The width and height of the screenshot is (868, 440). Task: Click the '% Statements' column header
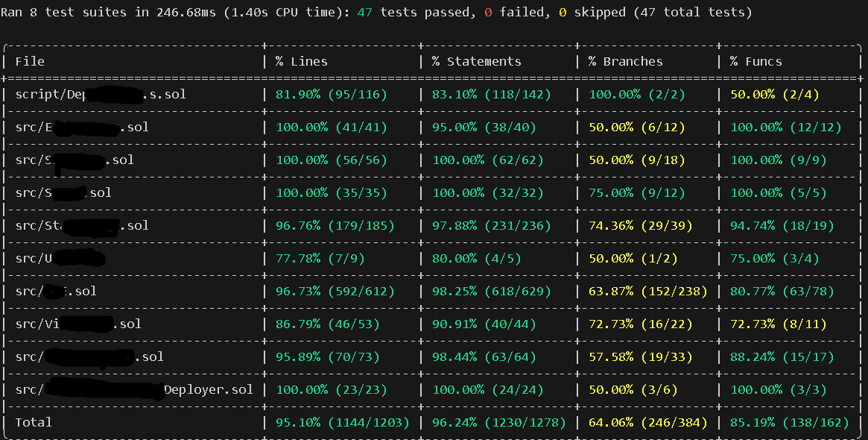(477, 61)
